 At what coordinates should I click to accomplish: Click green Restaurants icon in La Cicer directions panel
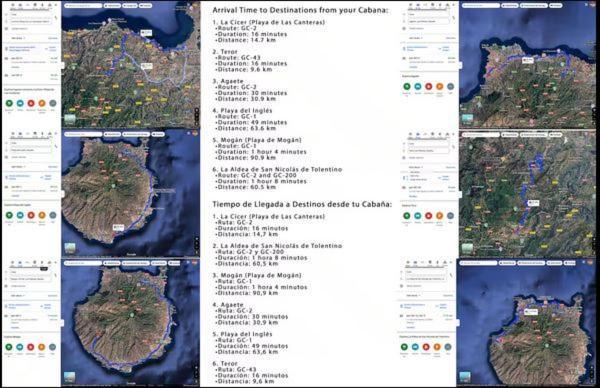click(9, 103)
